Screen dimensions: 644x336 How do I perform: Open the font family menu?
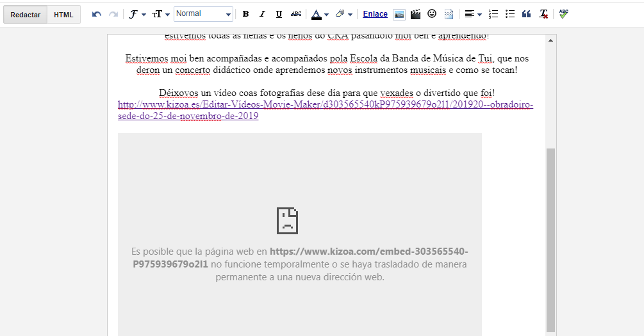click(x=138, y=14)
